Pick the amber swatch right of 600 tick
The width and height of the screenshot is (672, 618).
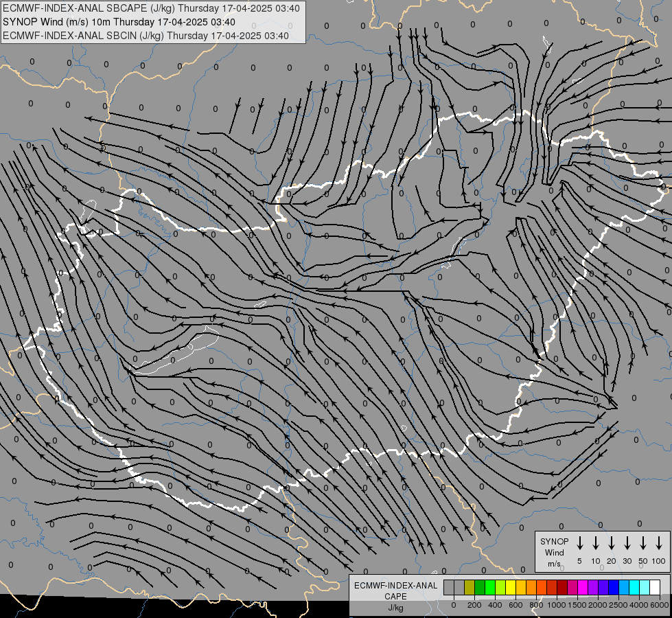point(521,587)
